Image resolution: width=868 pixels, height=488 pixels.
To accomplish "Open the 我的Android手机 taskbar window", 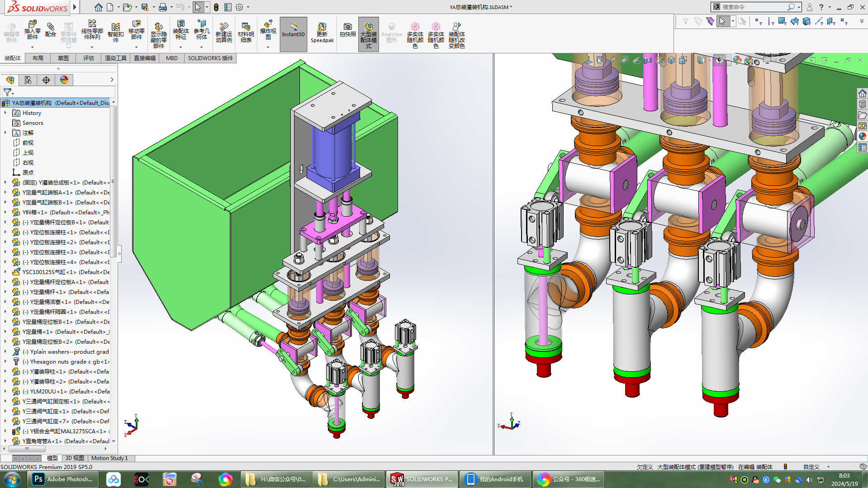I will (495, 479).
